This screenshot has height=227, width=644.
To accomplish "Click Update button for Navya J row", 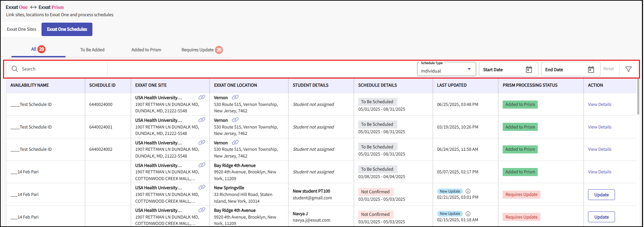I will (x=601, y=217).
